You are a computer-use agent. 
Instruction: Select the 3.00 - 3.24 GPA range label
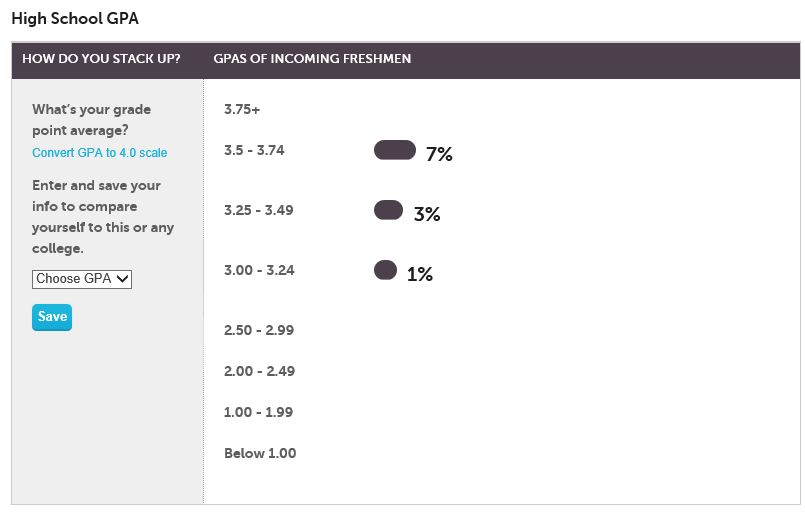coord(259,271)
